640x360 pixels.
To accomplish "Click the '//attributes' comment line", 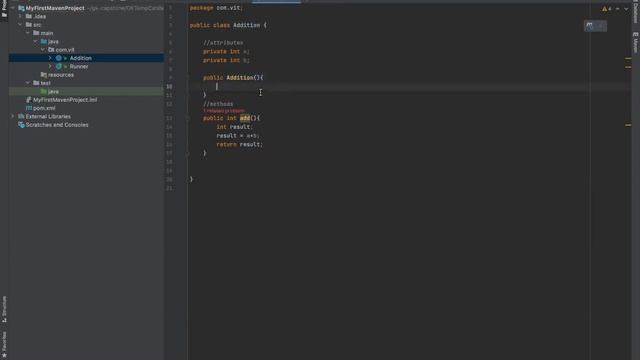I will point(223,43).
